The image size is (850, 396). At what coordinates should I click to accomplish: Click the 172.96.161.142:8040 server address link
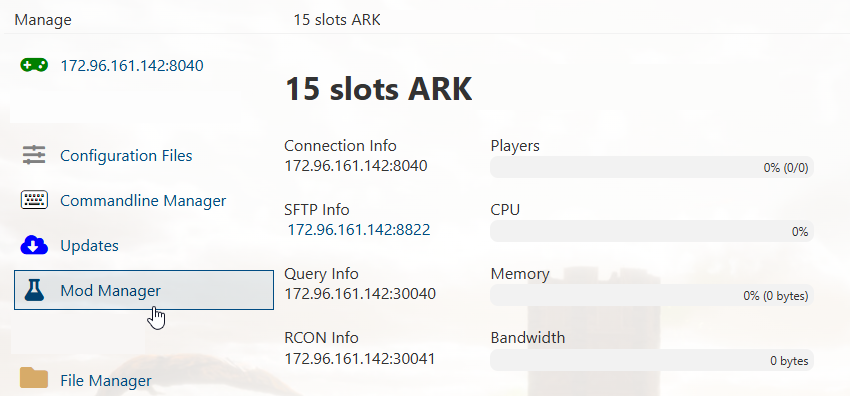(x=132, y=66)
